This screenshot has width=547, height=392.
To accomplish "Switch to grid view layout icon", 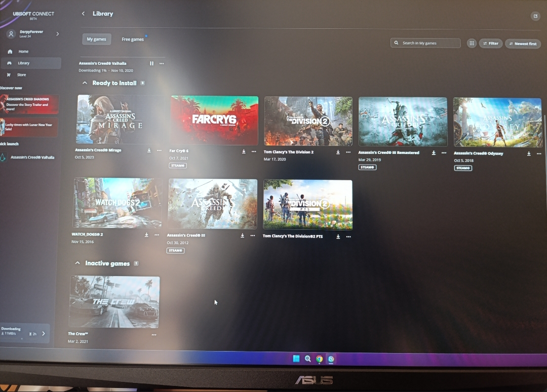I will (472, 43).
